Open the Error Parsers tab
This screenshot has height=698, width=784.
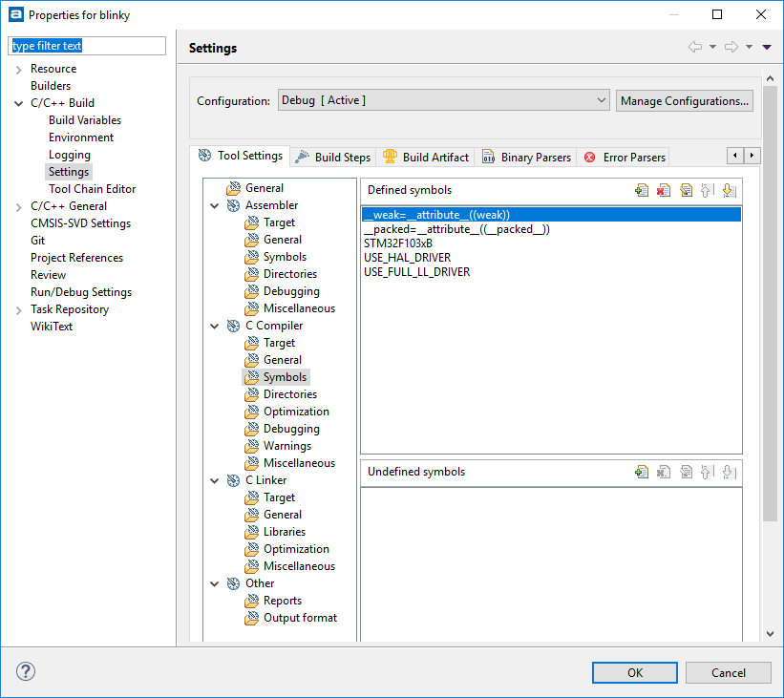click(625, 157)
